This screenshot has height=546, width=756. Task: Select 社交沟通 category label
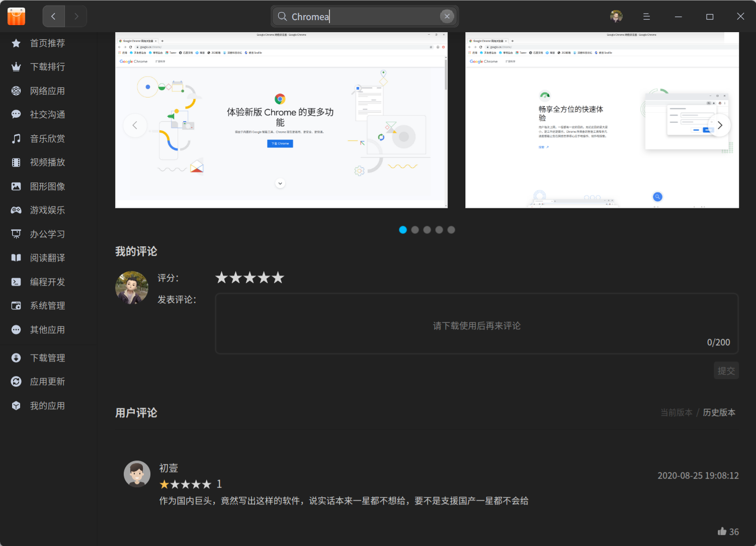pos(47,115)
